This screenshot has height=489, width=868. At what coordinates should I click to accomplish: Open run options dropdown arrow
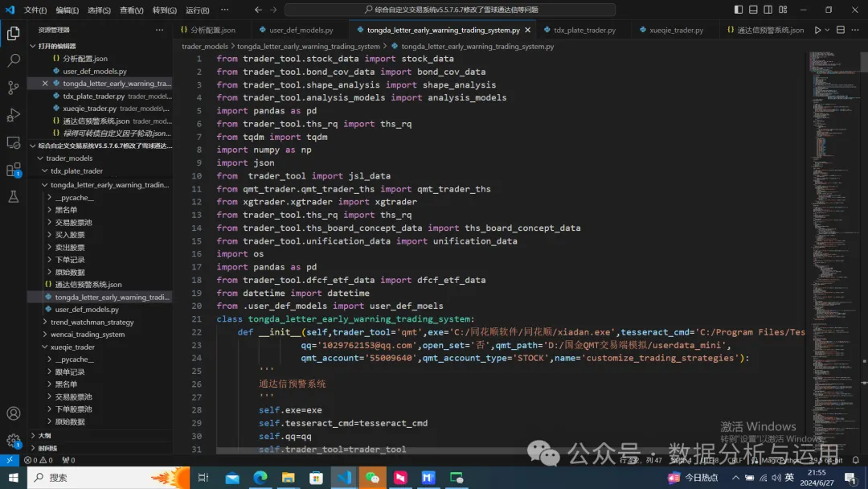tap(828, 30)
